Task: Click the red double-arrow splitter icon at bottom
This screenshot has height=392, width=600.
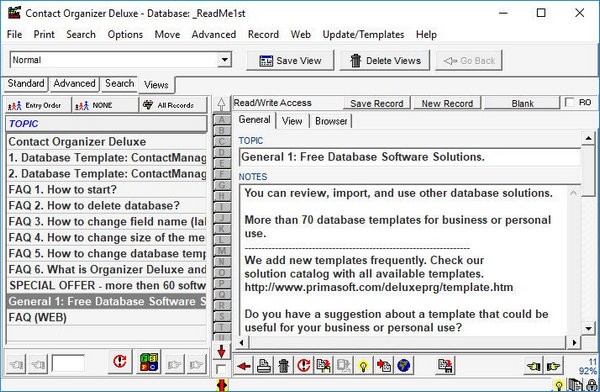Action: click(222, 385)
